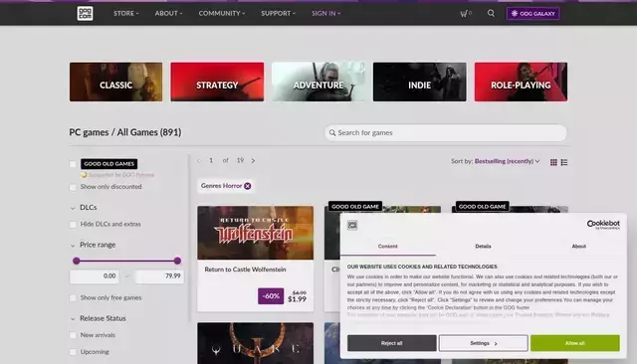The width and height of the screenshot is (637, 364).
Task: Click the -60% discount badge
Action: click(271, 296)
